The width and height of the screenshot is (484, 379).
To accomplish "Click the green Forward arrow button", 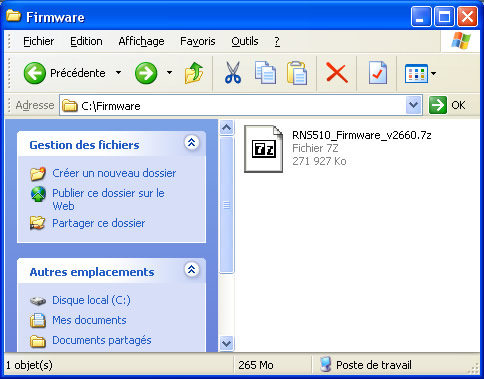I will 146,73.
